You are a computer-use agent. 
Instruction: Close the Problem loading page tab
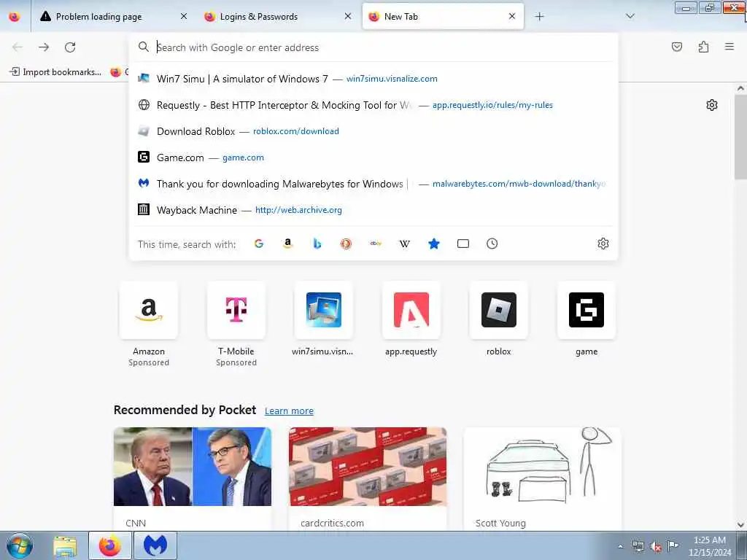[184, 17]
